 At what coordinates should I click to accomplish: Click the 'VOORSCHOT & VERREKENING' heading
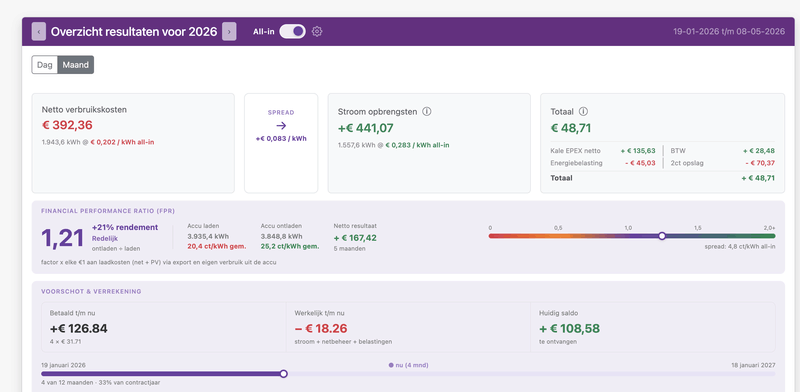91,291
